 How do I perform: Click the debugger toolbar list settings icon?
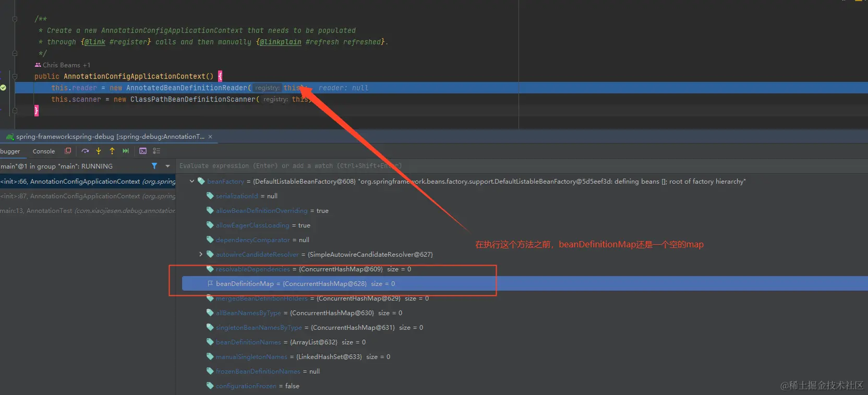click(156, 151)
